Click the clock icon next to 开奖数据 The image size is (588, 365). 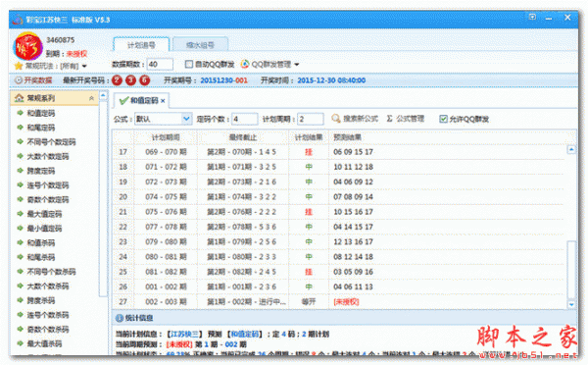19,80
